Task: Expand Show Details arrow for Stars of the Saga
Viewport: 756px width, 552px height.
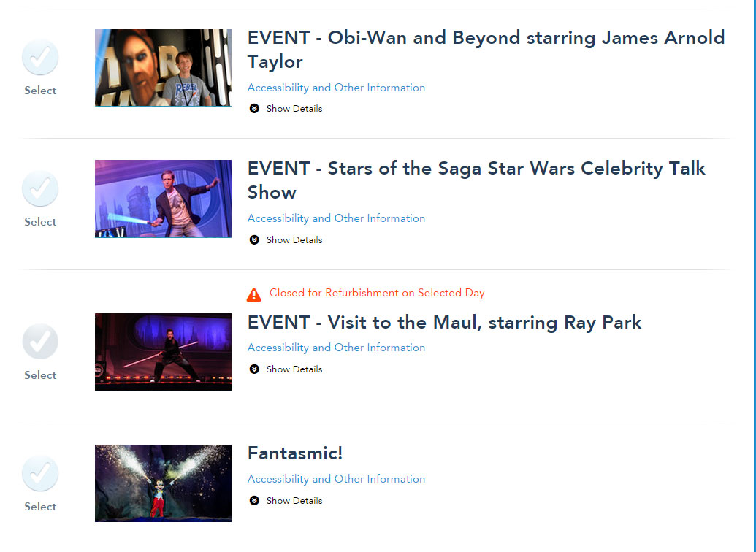Action: [254, 240]
